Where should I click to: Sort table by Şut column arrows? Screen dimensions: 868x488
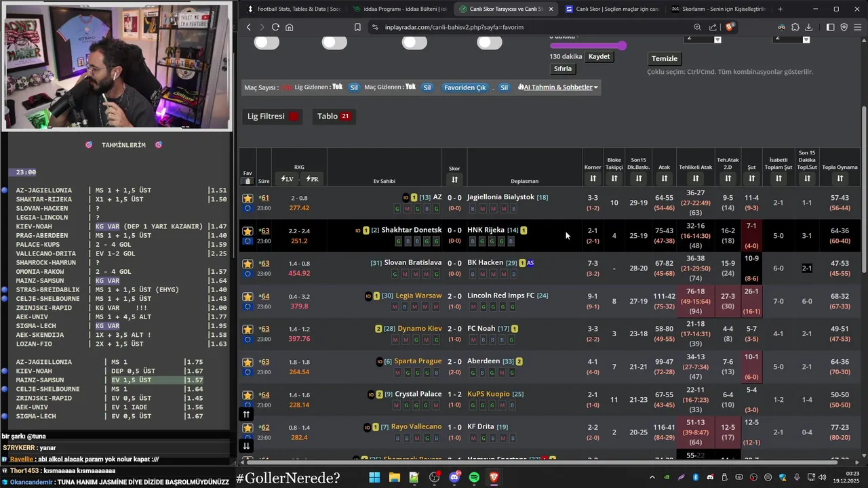[x=751, y=178]
